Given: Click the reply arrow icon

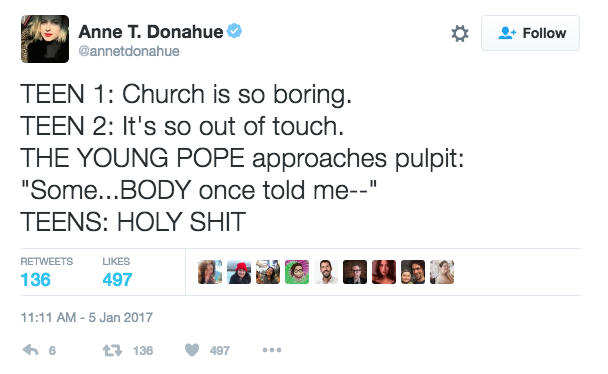Looking at the screenshot, I should [31, 350].
